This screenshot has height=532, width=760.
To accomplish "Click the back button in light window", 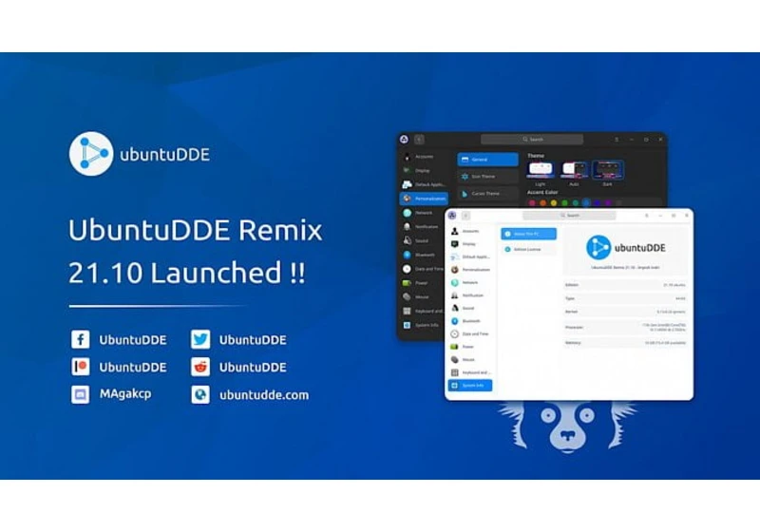I will pos(465,215).
